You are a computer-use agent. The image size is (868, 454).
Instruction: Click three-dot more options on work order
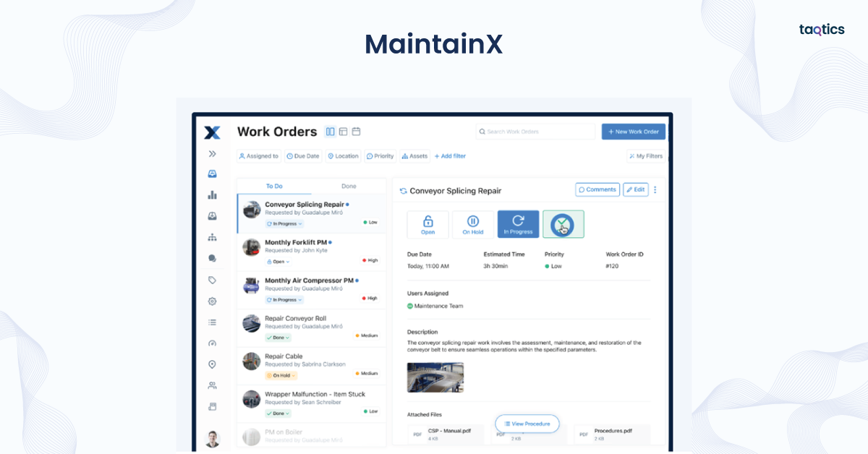tap(655, 190)
